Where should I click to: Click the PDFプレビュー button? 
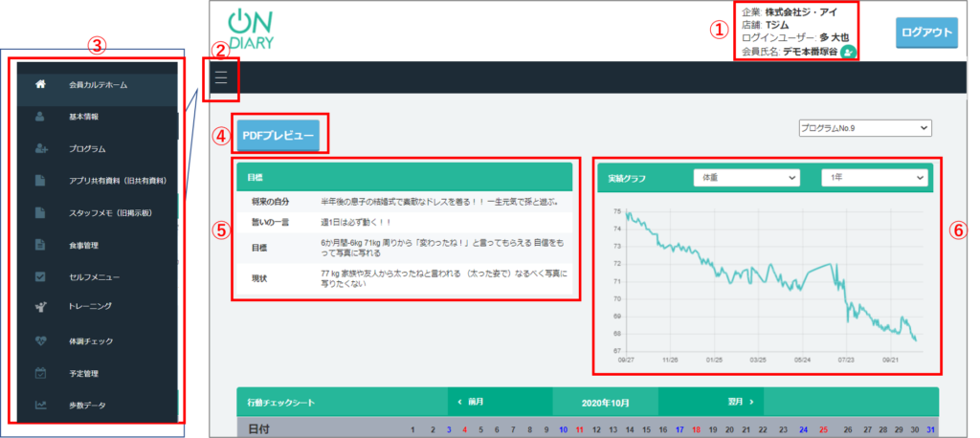pos(278,136)
